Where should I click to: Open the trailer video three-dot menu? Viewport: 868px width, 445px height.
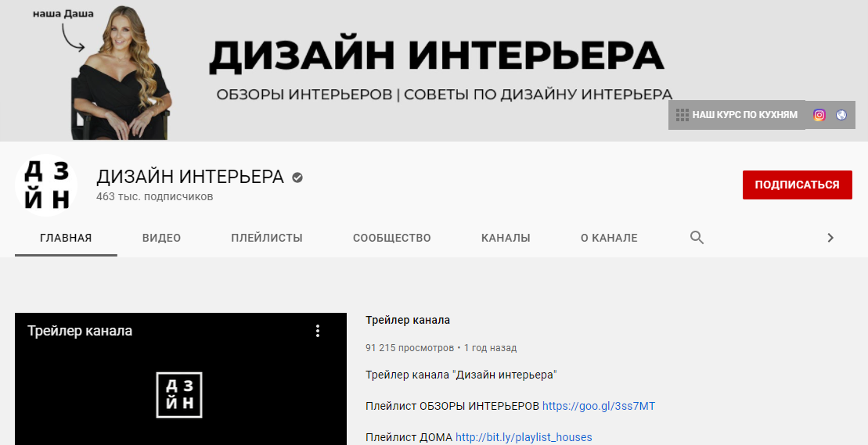pos(317,331)
